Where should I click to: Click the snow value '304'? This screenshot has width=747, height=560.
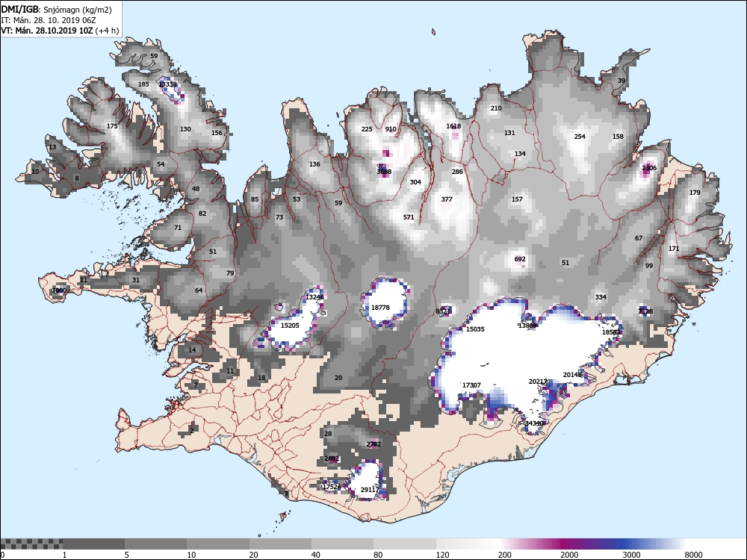[x=415, y=182]
